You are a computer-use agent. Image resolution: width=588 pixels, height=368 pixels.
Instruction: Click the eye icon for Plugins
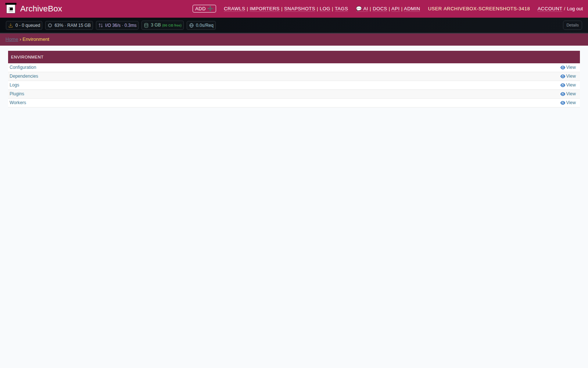point(563,94)
